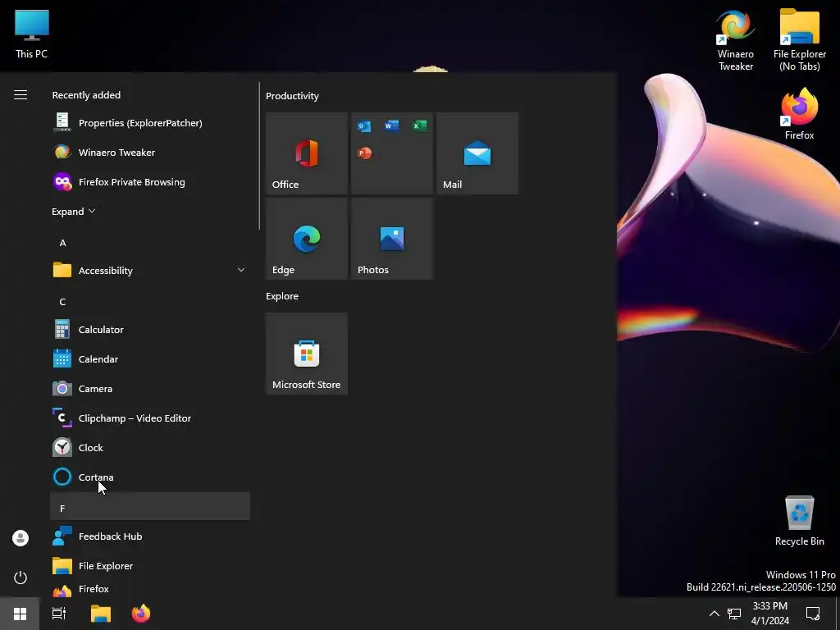Screen dimensions: 840x630
Task: Click the letter C section header
Action: [150, 302]
